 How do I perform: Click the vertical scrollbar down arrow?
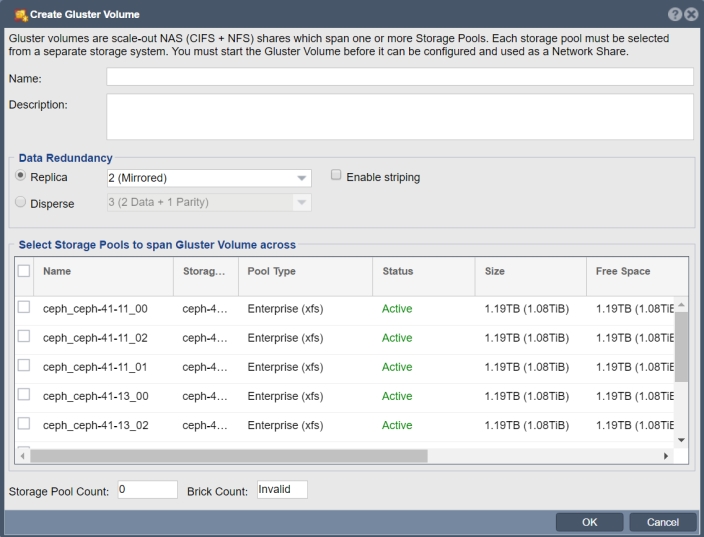click(681, 440)
